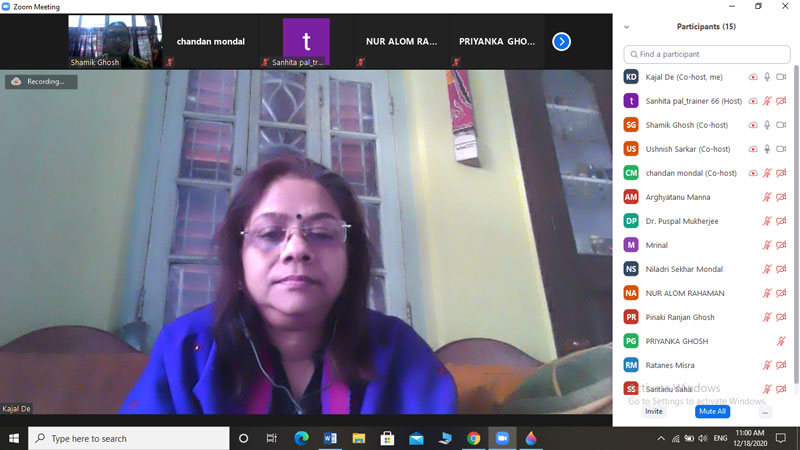
Task: Click PRIYANKA GHOSH's muted microphone icon
Action: [x=781, y=341]
